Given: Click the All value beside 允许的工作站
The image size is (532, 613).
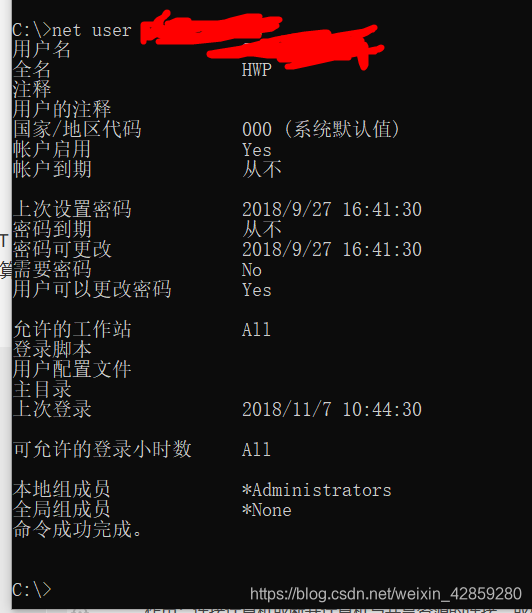Looking at the screenshot, I should point(256,330).
